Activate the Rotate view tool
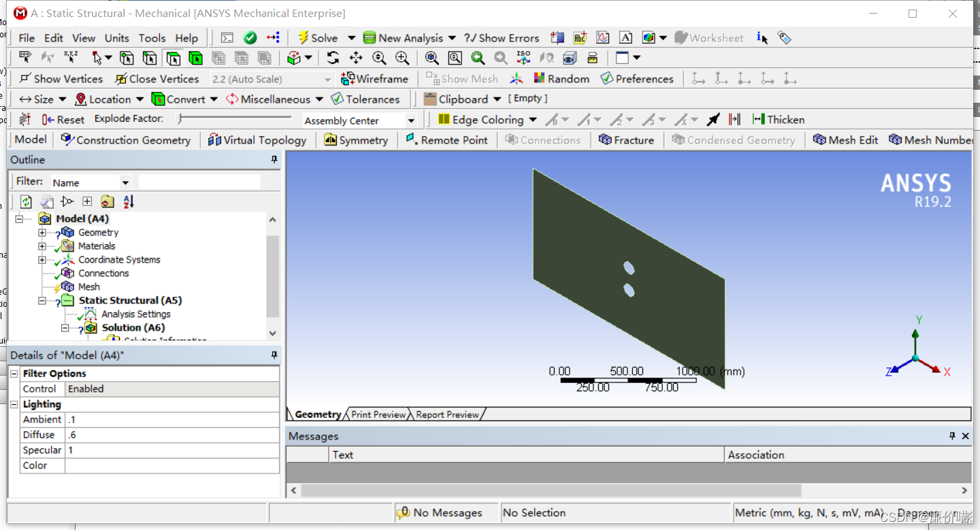980x530 pixels. point(333,59)
